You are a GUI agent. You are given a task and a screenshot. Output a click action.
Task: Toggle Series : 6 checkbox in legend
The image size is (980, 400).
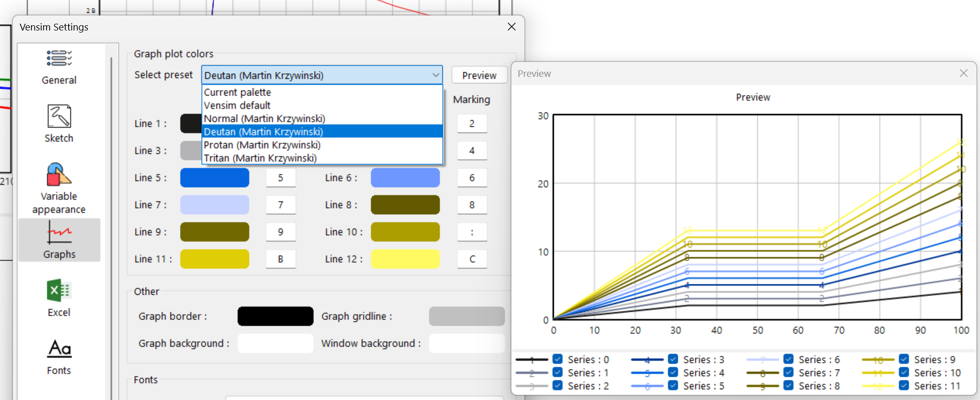(x=788, y=359)
